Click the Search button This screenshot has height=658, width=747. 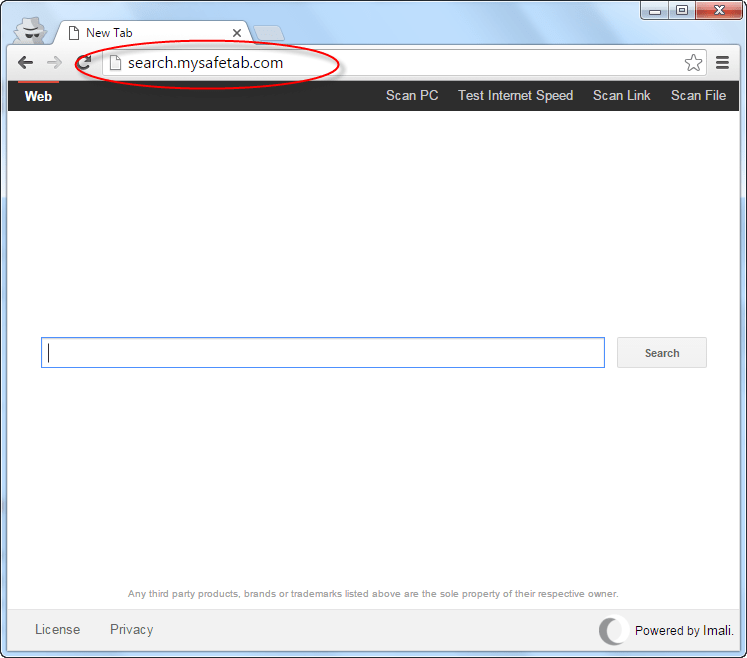point(662,353)
